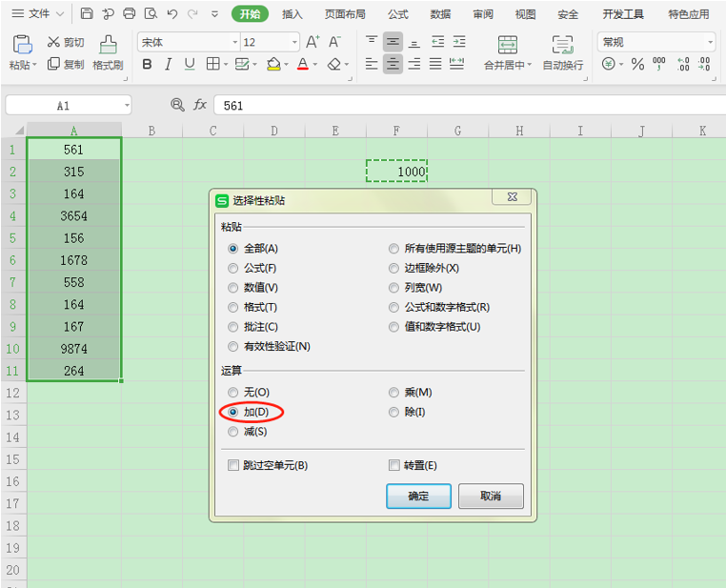The image size is (726, 588).
Task: Open the fill color dropdown arrow
Action: pos(287,65)
